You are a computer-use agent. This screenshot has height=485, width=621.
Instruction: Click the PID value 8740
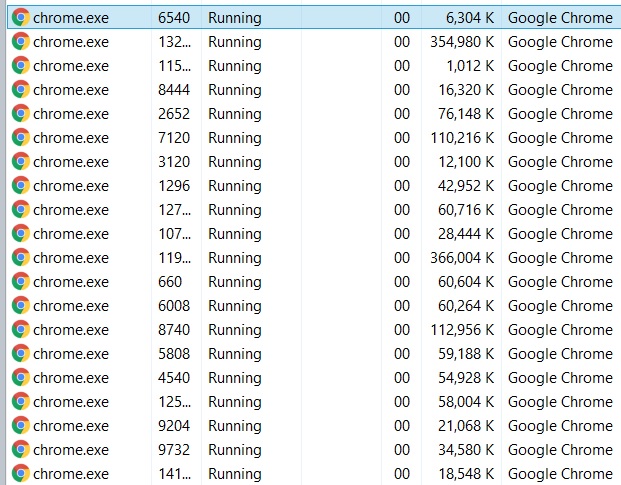click(174, 329)
